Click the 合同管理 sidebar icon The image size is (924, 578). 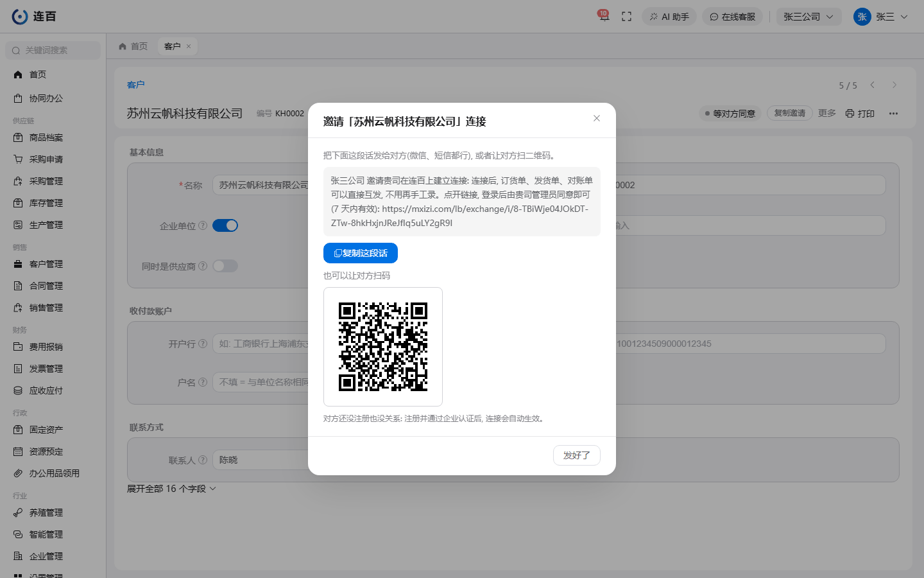pos(18,286)
